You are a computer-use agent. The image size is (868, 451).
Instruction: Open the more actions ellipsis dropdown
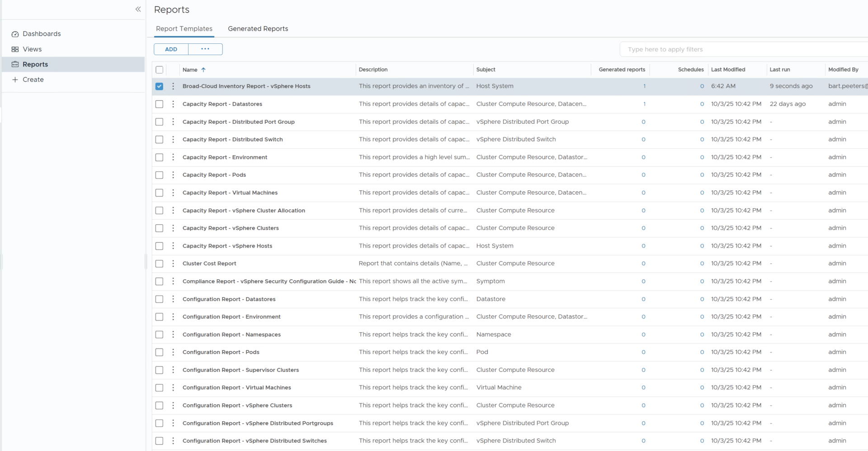point(205,49)
